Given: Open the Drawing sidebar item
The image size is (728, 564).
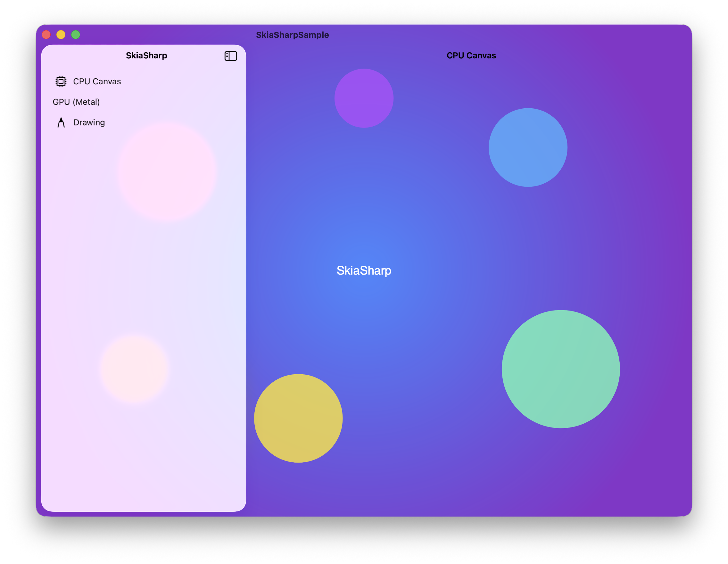Looking at the screenshot, I should coord(143,122).
